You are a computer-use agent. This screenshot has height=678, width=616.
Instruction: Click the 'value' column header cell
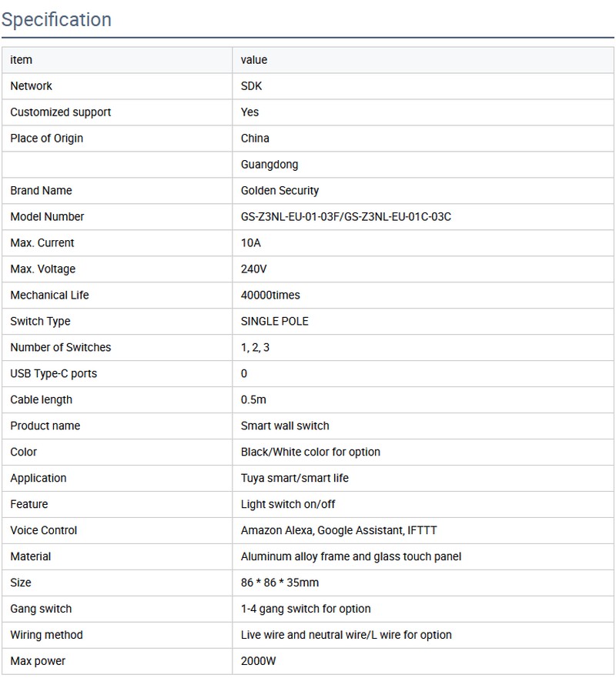coord(254,60)
